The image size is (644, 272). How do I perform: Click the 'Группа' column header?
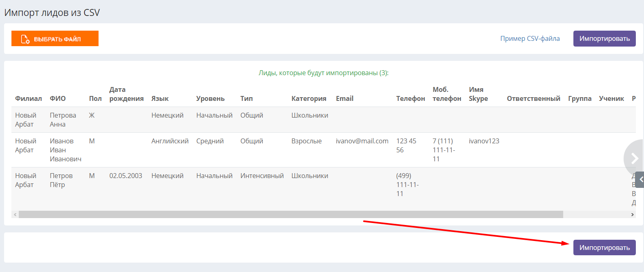pos(580,98)
